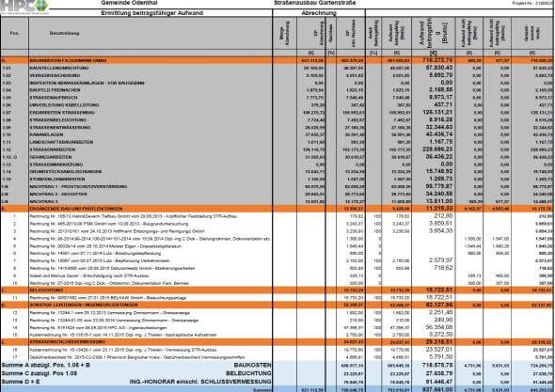Select the BAUFELD FREIMACHEN row label
The image size is (555, 392).
(55, 90)
